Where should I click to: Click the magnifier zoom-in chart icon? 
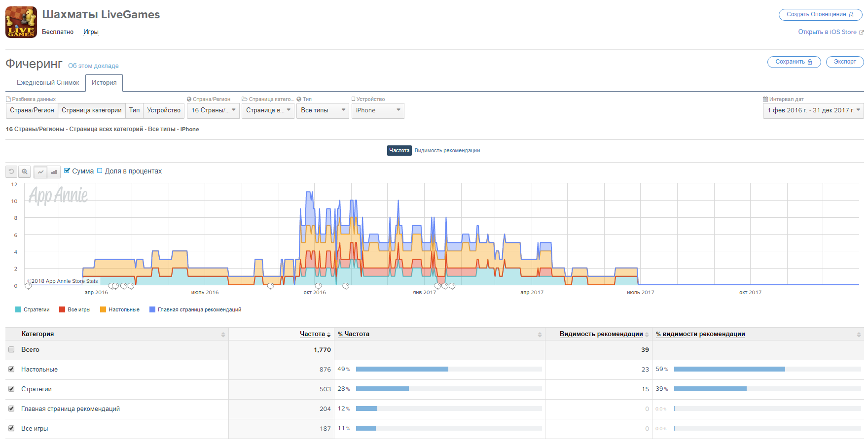coord(25,172)
